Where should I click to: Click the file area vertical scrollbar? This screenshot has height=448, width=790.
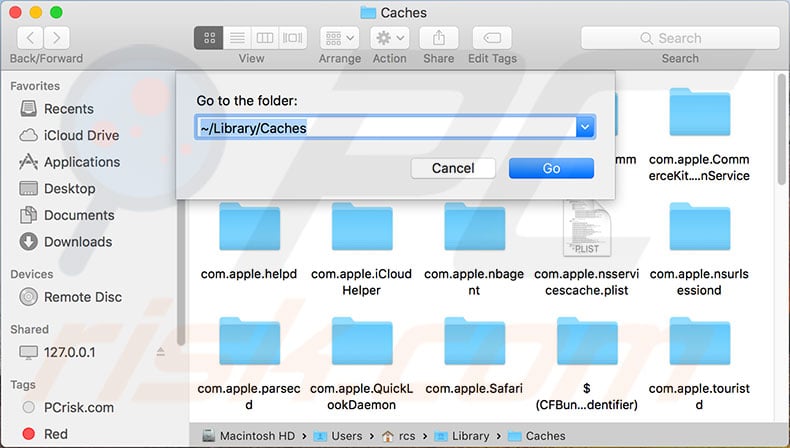click(781, 130)
